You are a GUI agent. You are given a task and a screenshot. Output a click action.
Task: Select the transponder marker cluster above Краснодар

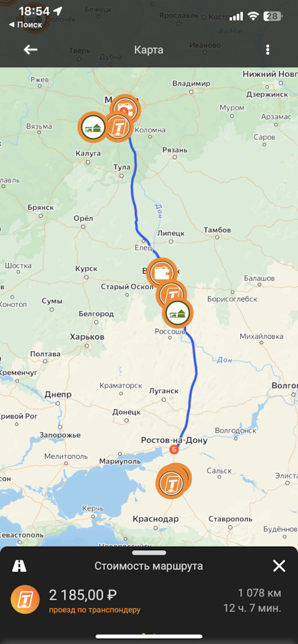[x=171, y=481]
